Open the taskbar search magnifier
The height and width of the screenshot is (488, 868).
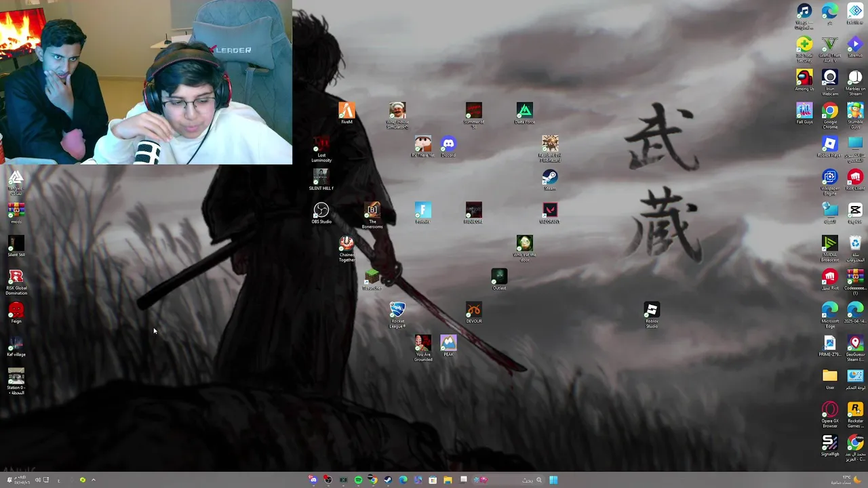tap(539, 480)
